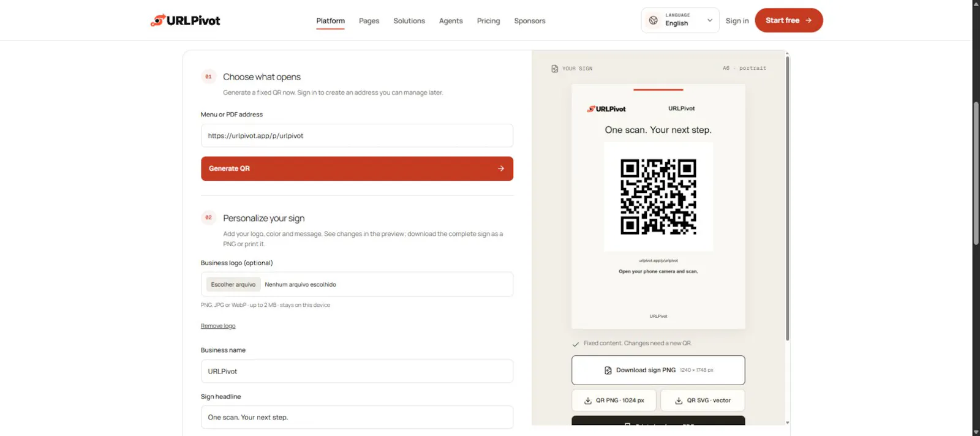Click the download icon on QR PNG button
Viewport: 980px width, 436px height.
tap(588, 400)
